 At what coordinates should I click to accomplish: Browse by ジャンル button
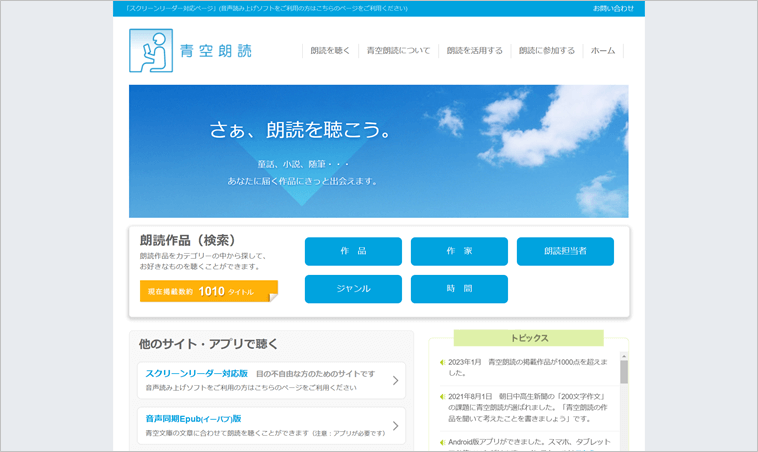point(353,289)
